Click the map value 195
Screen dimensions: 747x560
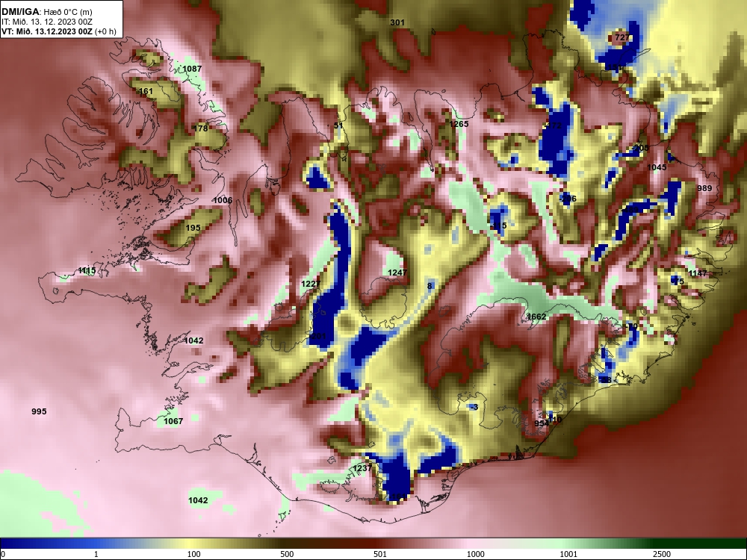[x=193, y=228]
